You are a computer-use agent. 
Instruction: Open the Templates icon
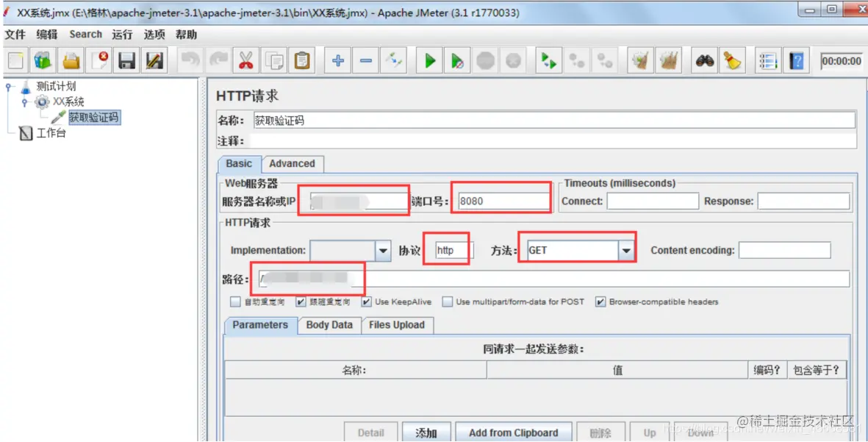pos(43,60)
